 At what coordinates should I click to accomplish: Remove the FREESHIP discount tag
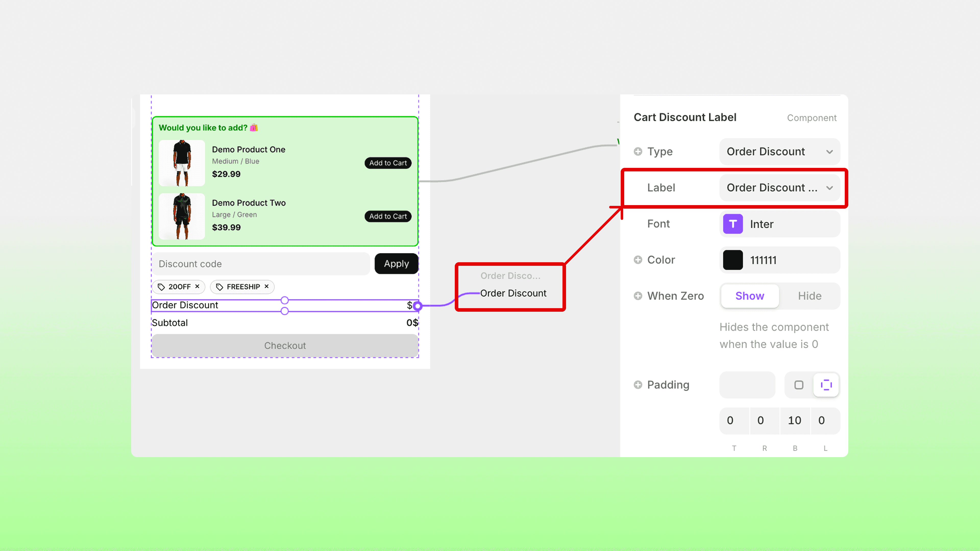point(267,286)
